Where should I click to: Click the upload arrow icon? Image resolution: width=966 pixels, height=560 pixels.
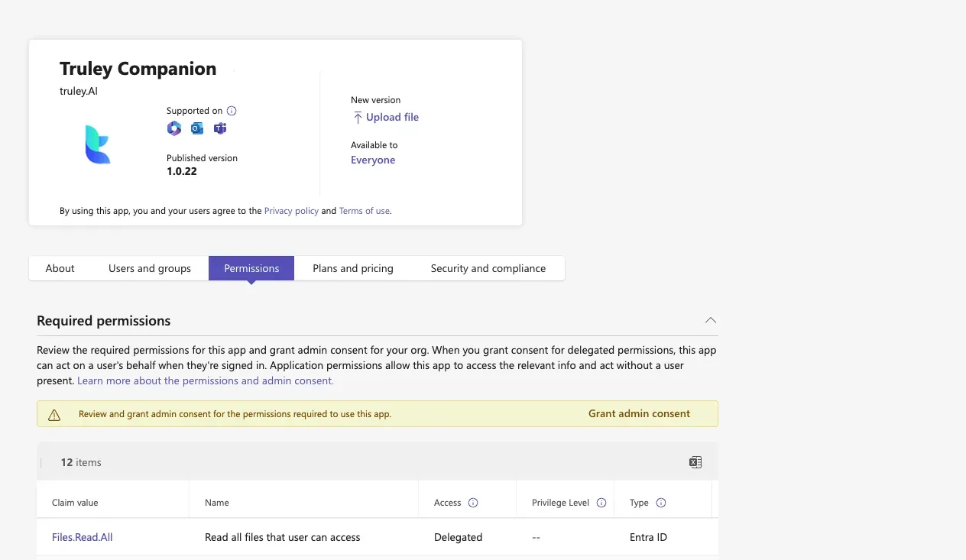[357, 118]
